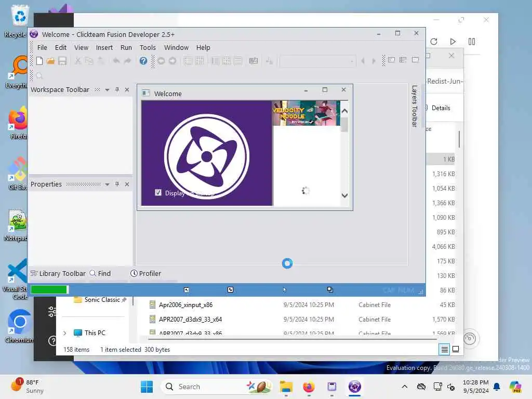
Task: Open the View menu
Action: click(82, 47)
